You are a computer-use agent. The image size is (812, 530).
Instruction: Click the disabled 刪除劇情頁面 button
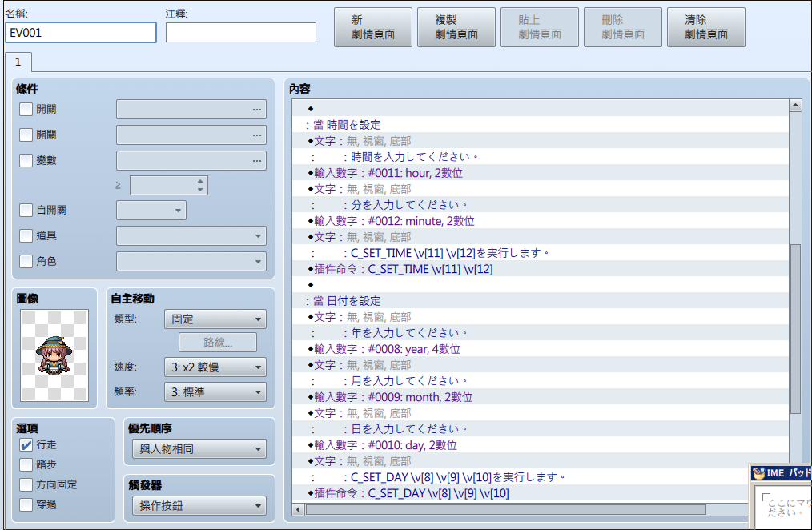click(623, 27)
